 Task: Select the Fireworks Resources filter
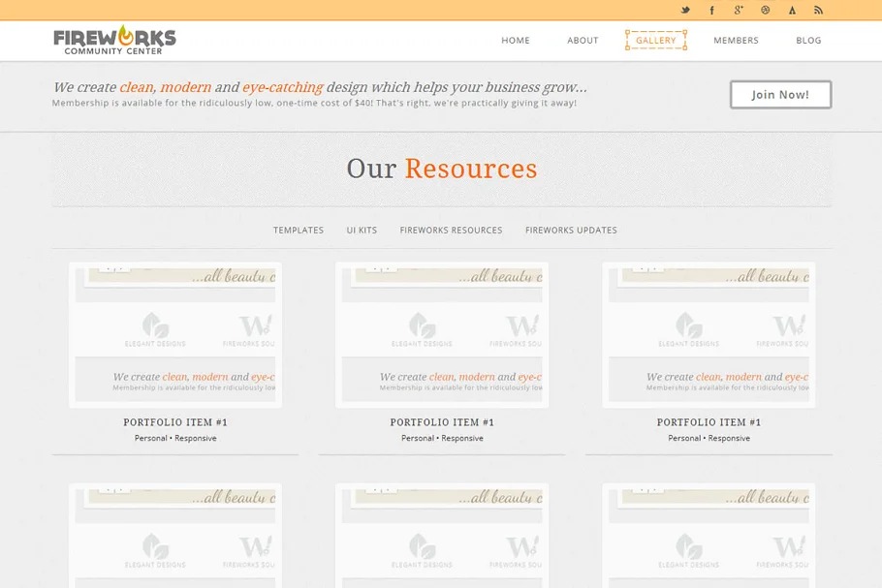tap(451, 231)
